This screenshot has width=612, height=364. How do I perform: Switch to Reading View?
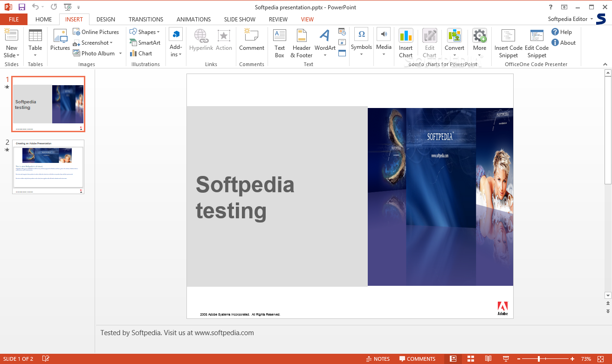(x=488, y=359)
